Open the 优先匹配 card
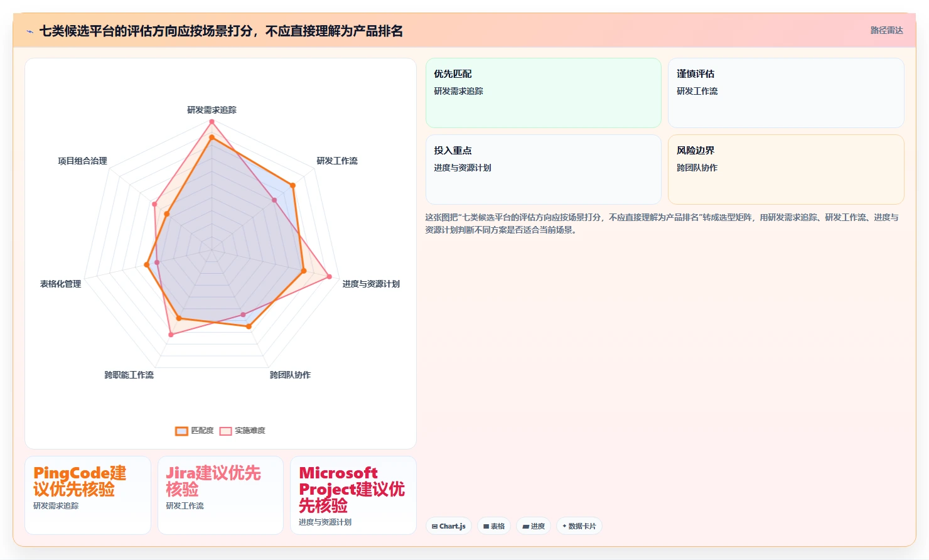The height and width of the screenshot is (560, 929). point(544,93)
